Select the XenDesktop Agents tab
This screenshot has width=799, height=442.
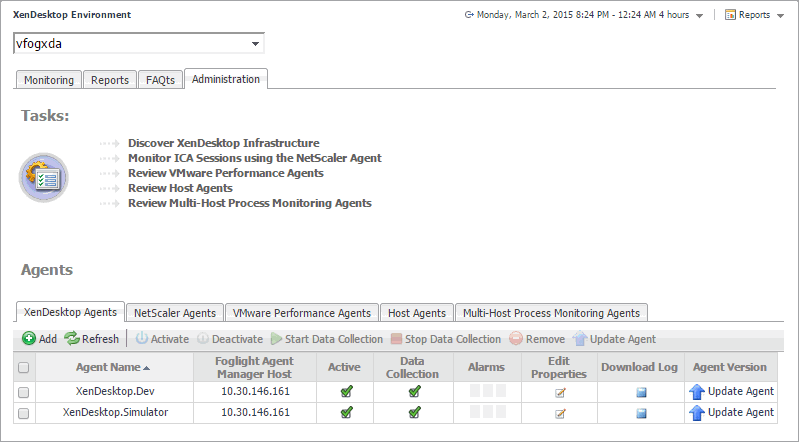coord(70,312)
